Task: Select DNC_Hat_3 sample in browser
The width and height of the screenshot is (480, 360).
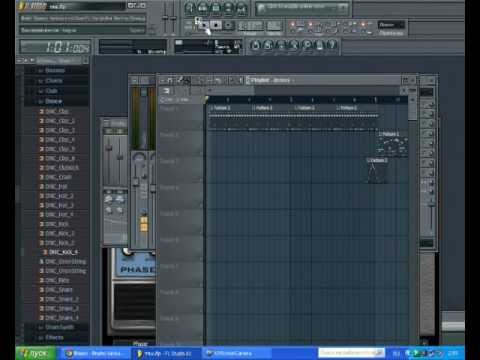Action: pyautogui.click(x=59, y=205)
